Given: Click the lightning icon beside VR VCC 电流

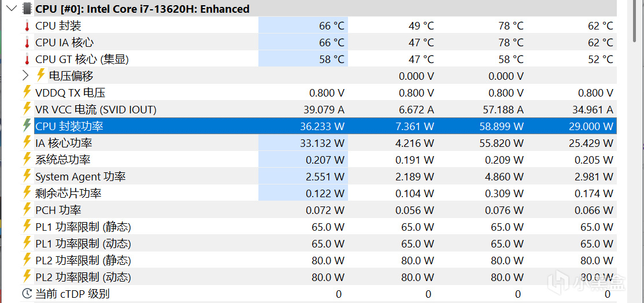Looking at the screenshot, I should [x=27, y=109].
